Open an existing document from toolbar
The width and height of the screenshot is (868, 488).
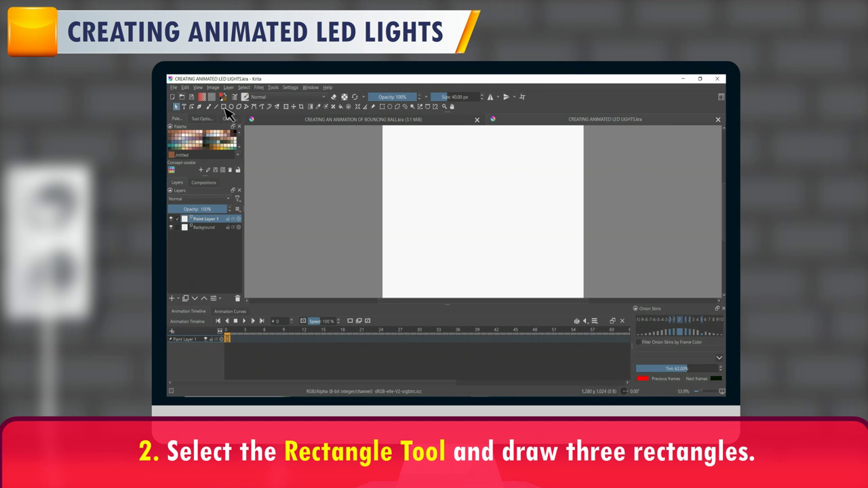[182, 97]
